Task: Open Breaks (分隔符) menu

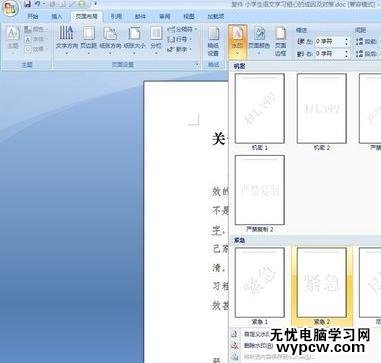Action: pos(182,29)
